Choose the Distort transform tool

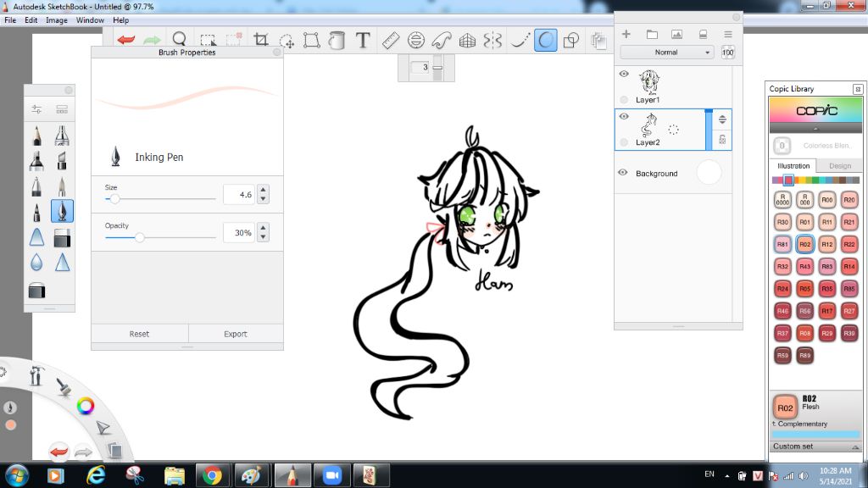click(x=312, y=40)
